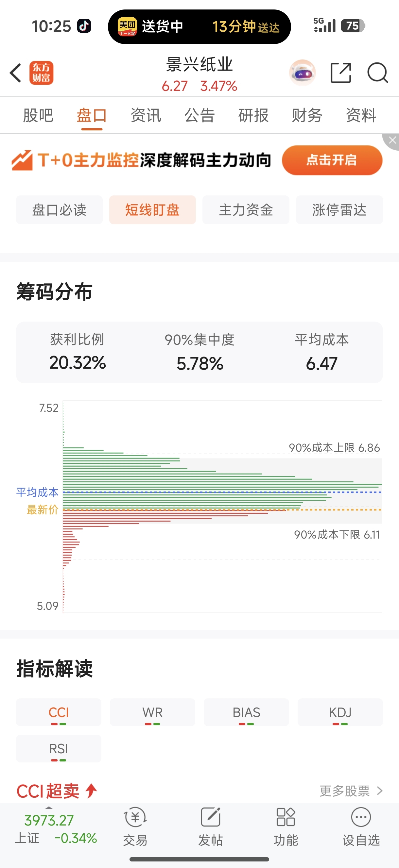The height and width of the screenshot is (868, 399).
Task: Switch to the 财务 tab
Action: (x=307, y=116)
